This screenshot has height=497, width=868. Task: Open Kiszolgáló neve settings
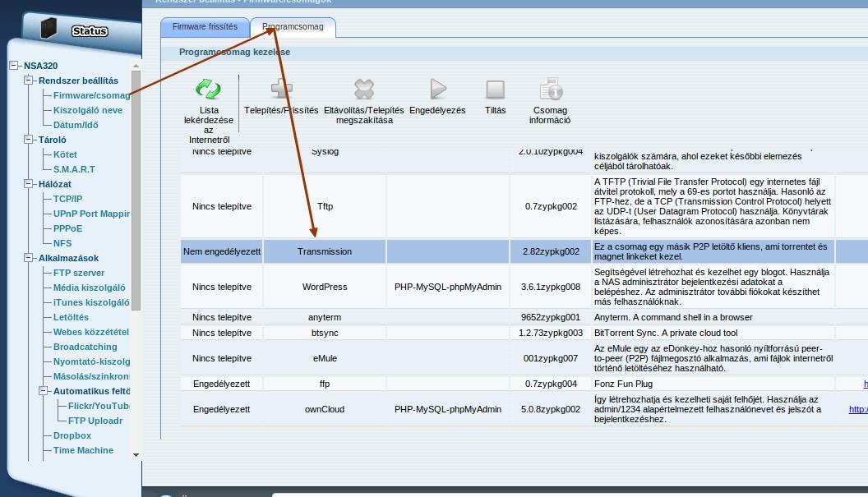coord(88,110)
